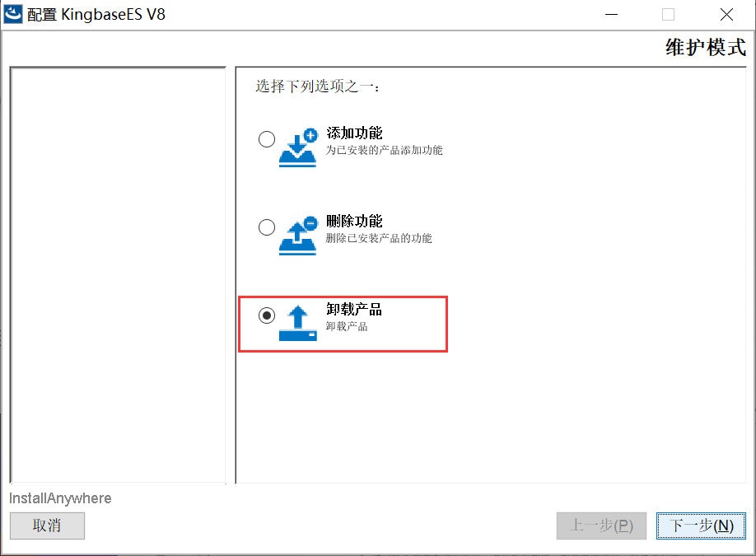This screenshot has width=756, height=556.
Task: Click the InstallAnywhere label
Action: click(60, 498)
